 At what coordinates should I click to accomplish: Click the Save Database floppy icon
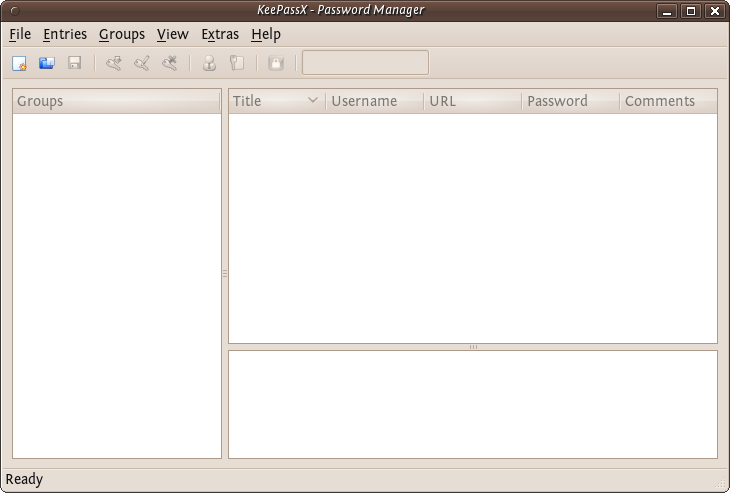(74, 63)
